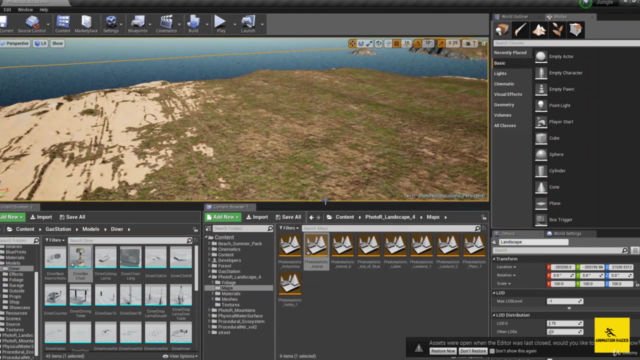
Task: Toggle sources panel in right Content Browser
Action: pos(208,229)
